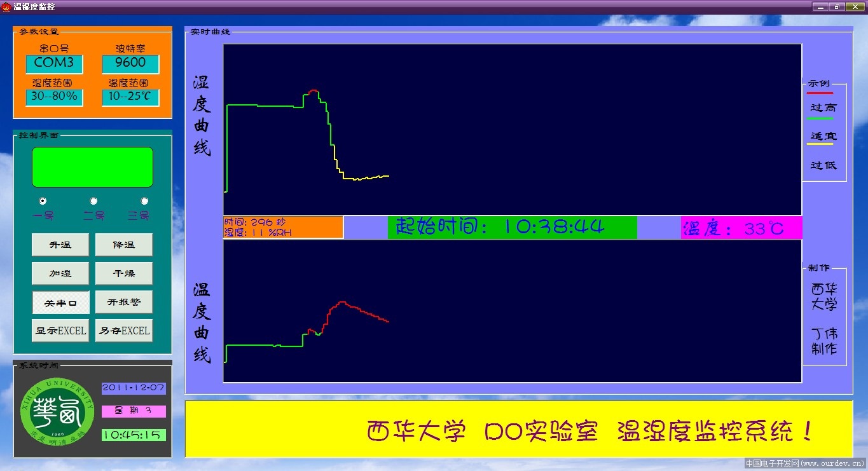
Task: Click the 串口号 label
Action: (54, 48)
